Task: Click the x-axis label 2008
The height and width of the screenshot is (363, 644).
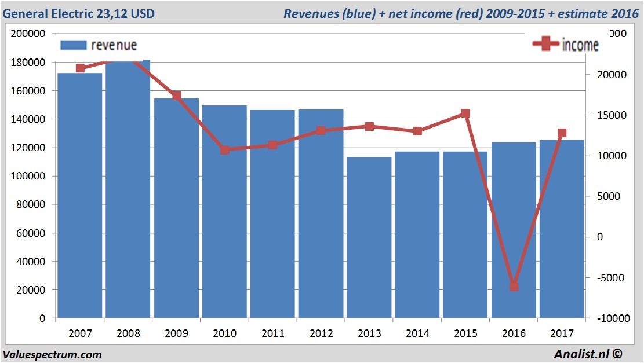Action: (x=128, y=333)
